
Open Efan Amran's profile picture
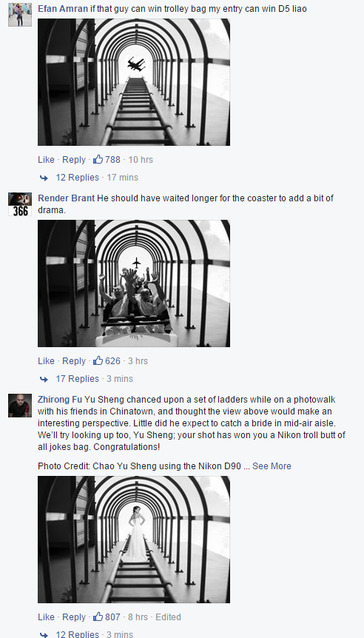[x=20, y=15]
